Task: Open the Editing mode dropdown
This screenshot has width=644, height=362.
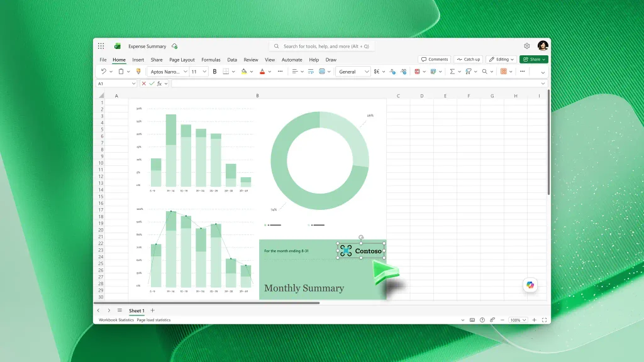Action: coord(501,59)
